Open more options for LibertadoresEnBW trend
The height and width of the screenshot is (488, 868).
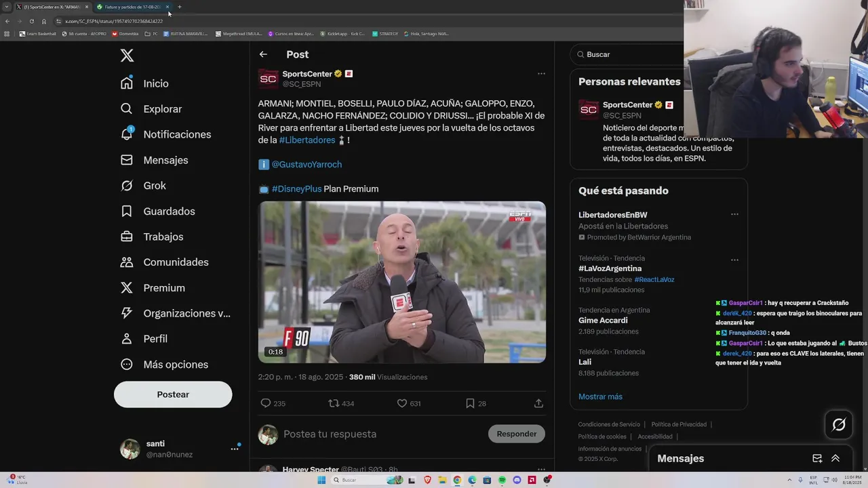[x=734, y=214]
